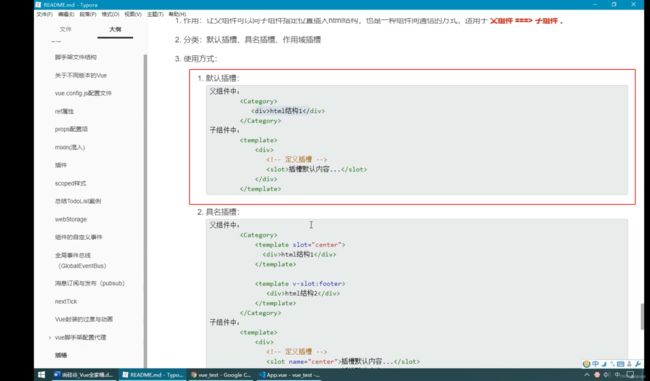Jump to 脚手架文件结构 outline heading
The image size is (650, 381).
(x=76, y=57)
